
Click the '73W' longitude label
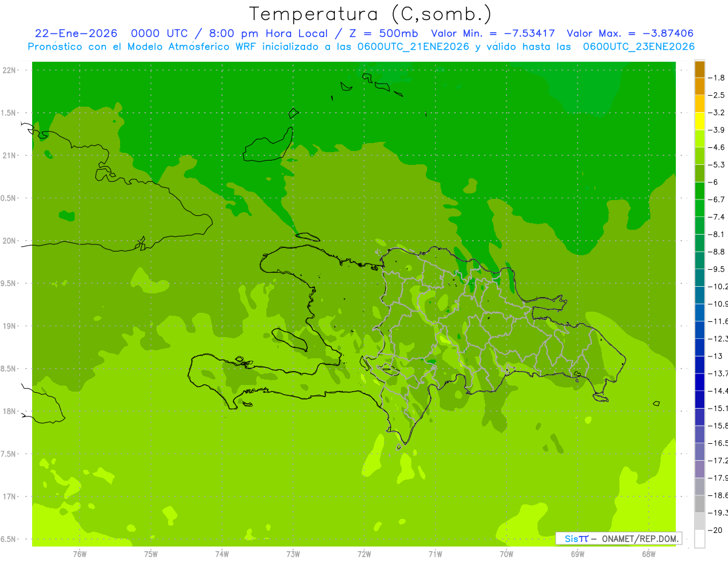(x=293, y=554)
